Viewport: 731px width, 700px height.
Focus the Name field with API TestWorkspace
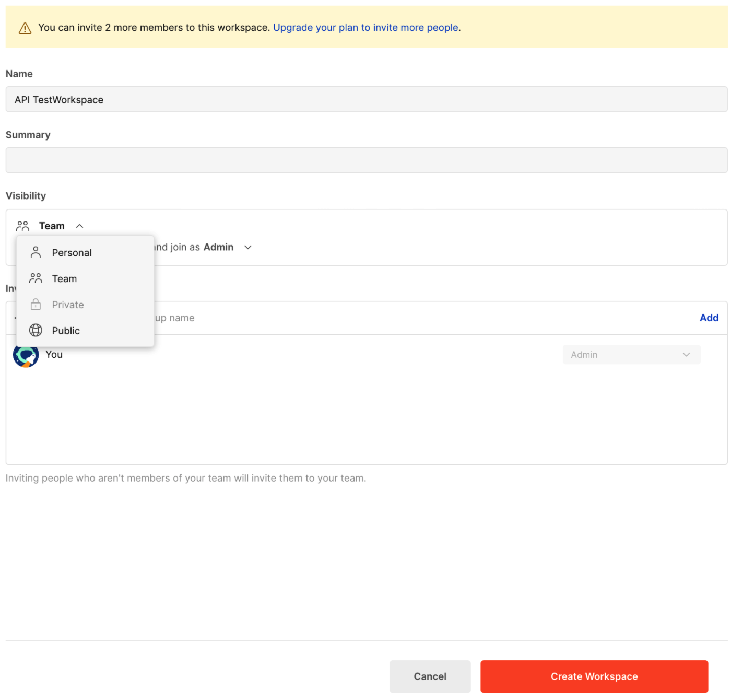coord(366,99)
